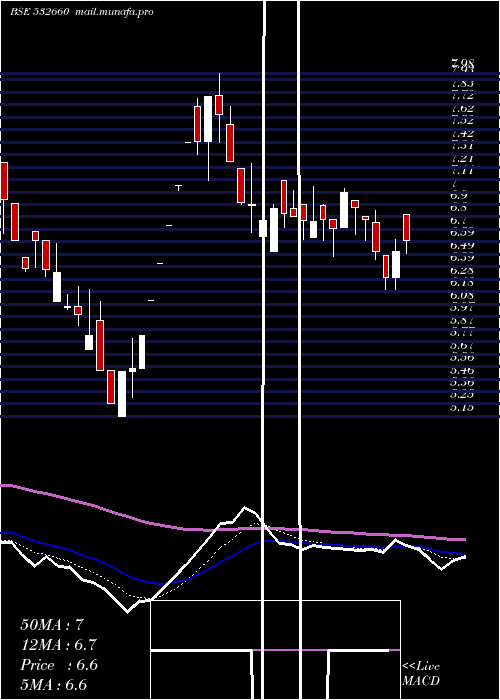The image size is (500, 700).
Task: Click the '5MA : 6.6' readout
Action: tap(54, 685)
